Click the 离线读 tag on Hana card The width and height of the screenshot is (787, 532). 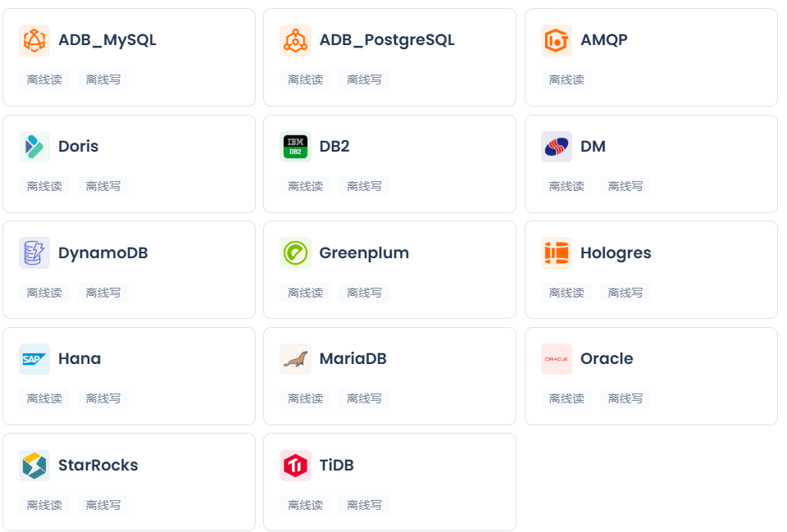(x=44, y=398)
